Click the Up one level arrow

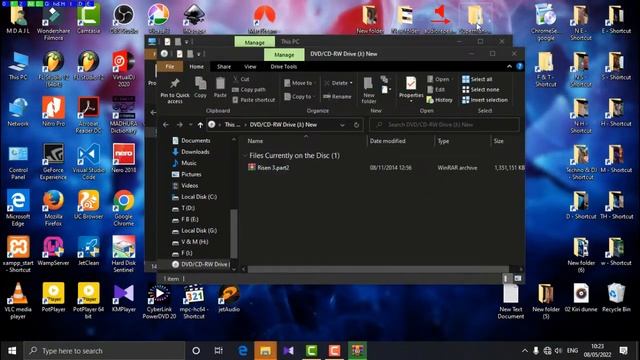200,124
